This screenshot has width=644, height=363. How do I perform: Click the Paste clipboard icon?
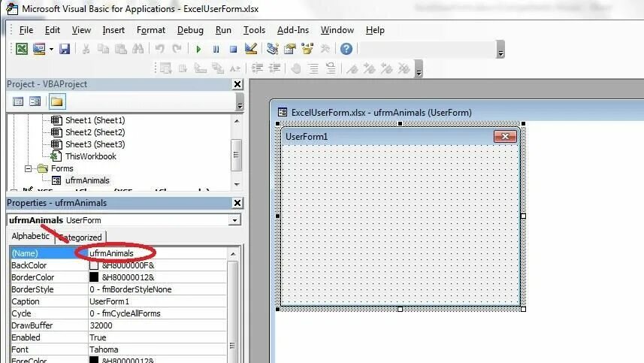120,49
